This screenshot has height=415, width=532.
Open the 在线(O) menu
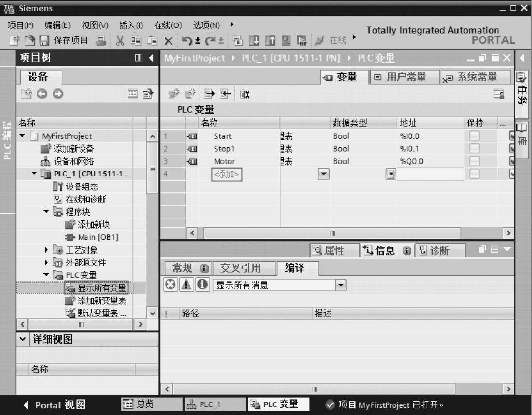[x=168, y=25]
